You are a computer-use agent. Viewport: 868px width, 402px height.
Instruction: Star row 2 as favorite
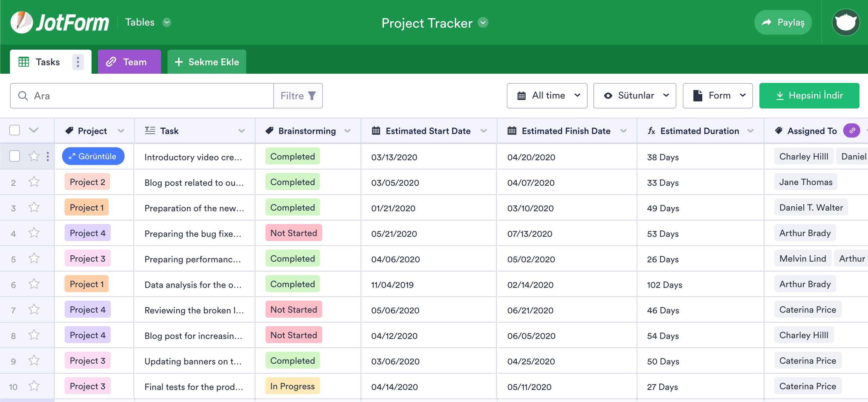[x=34, y=182]
